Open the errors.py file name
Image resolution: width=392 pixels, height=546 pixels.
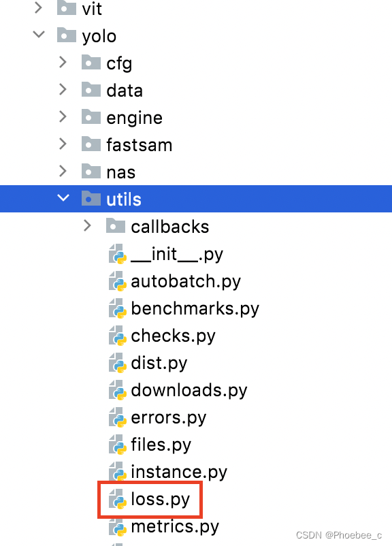point(169,418)
